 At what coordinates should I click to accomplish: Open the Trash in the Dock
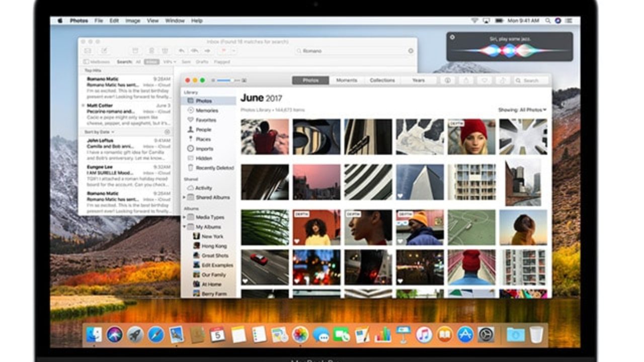point(536,334)
